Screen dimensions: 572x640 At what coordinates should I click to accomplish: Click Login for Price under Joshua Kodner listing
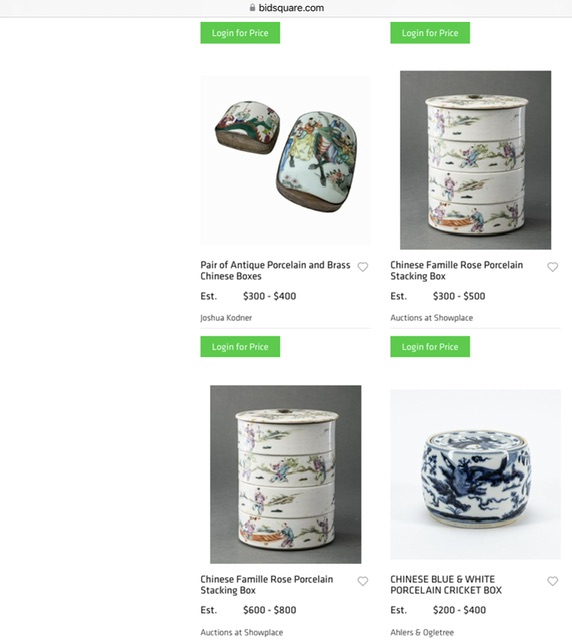pos(240,347)
